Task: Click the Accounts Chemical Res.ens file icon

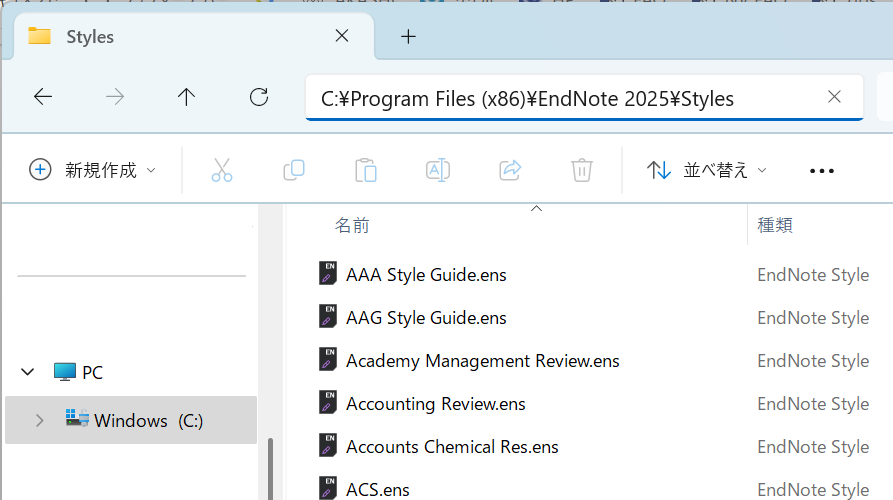Action: (x=327, y=445)
